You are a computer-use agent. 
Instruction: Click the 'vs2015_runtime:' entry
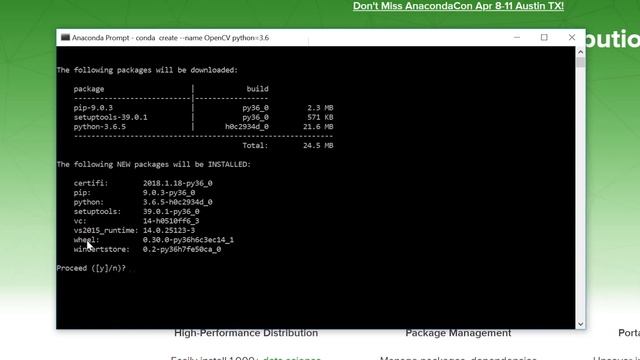click(106, 231)
